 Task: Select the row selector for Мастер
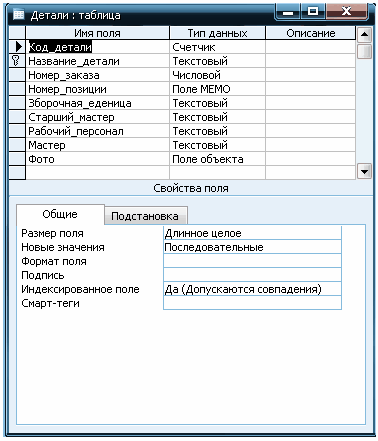(x=17, y=145)
